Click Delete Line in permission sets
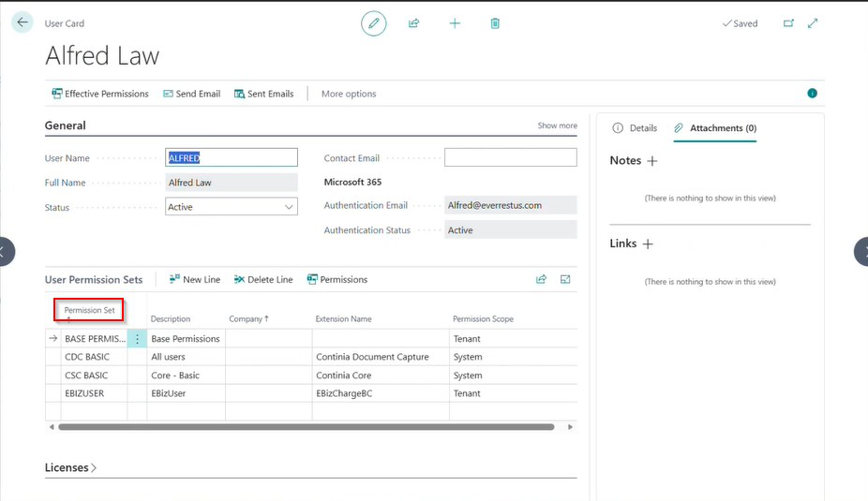This screenshot has height=501, width=868. point(263,280)
